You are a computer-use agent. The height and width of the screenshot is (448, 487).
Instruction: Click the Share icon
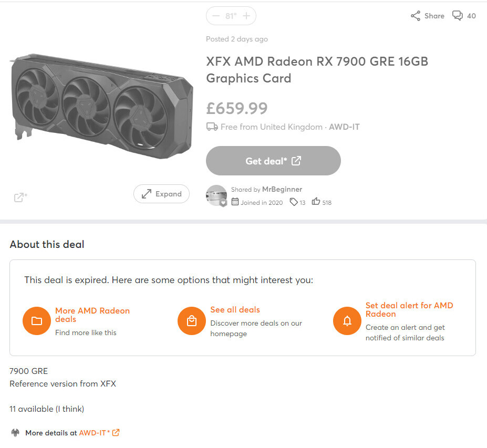(x=415, y=16)
